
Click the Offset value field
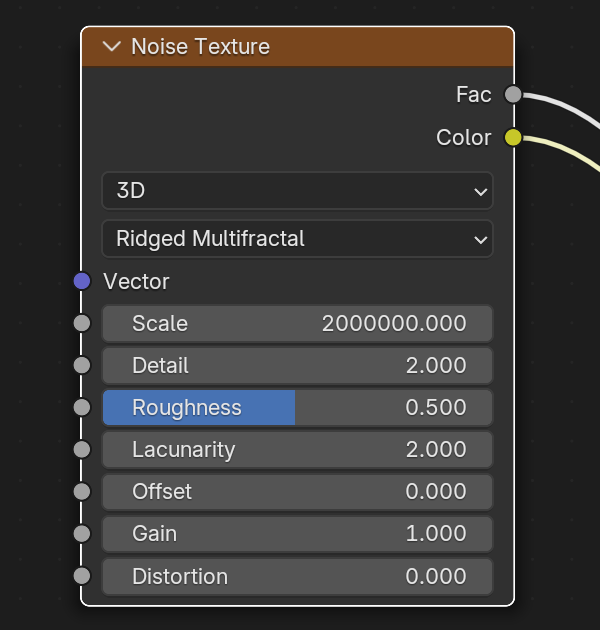pyautogui.click(x=297, y=491)
